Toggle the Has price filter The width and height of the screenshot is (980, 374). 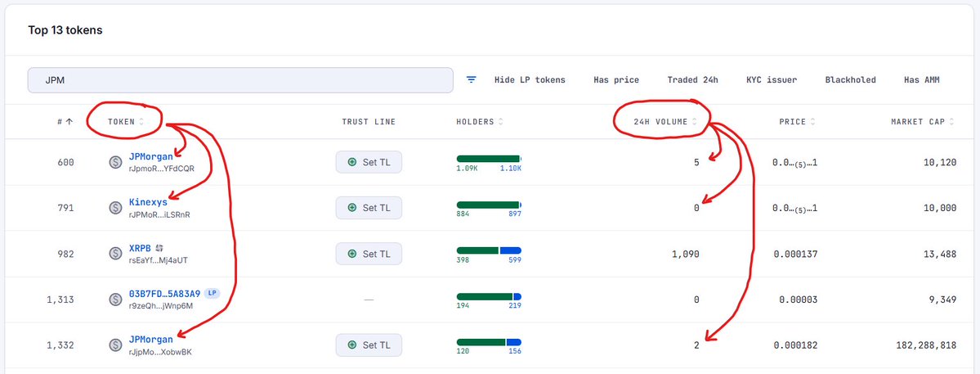click(616, 79)
